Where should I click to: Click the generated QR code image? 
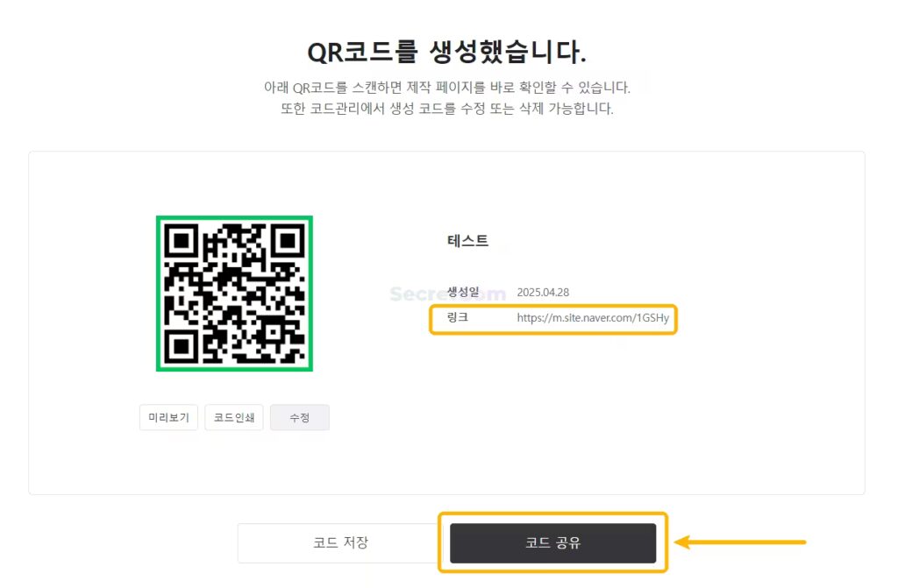[x=234, y=294]
